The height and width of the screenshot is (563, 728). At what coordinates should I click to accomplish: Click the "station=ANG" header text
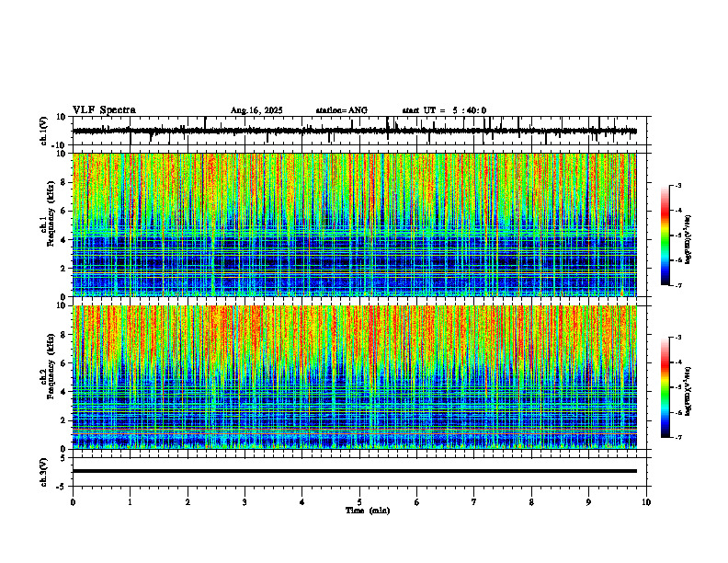point(341,110)
